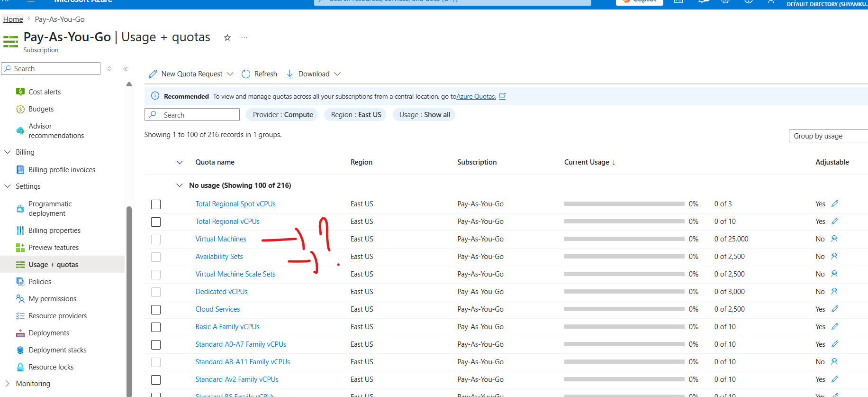Click the Advisor recommendations cloud icon
The width and height of the screenshot is (868, 397).
(x=20, y=131)
